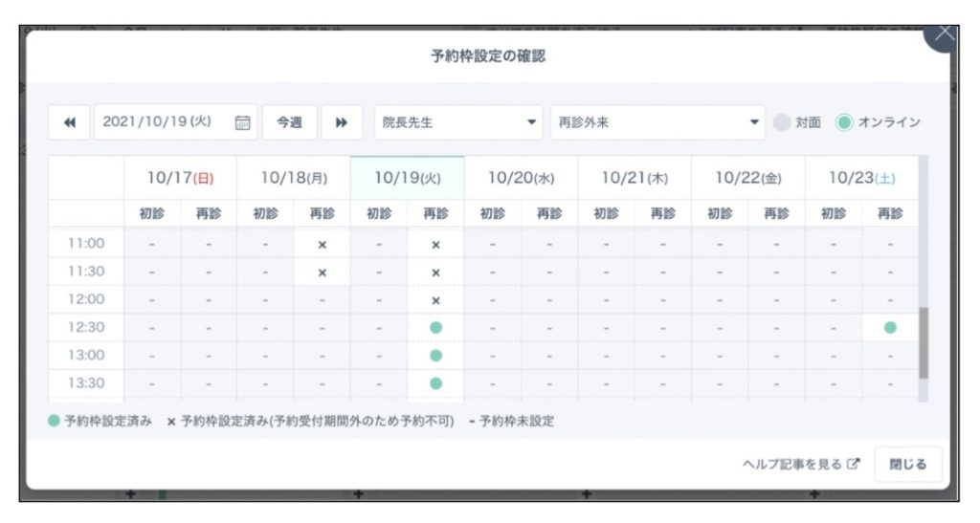Select the 10/19(火) column header
This screenshot has height=523, width=980.
click(x=407, y=178)
